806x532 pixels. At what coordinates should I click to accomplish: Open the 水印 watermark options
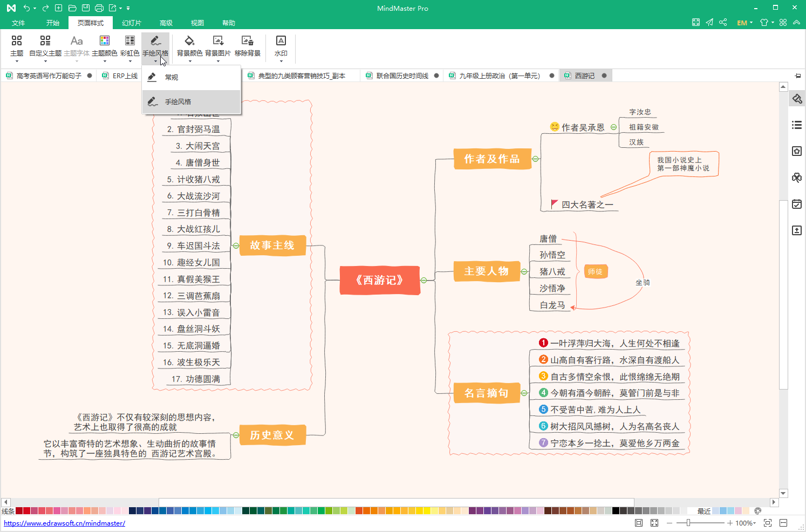[x=281, y=48]
